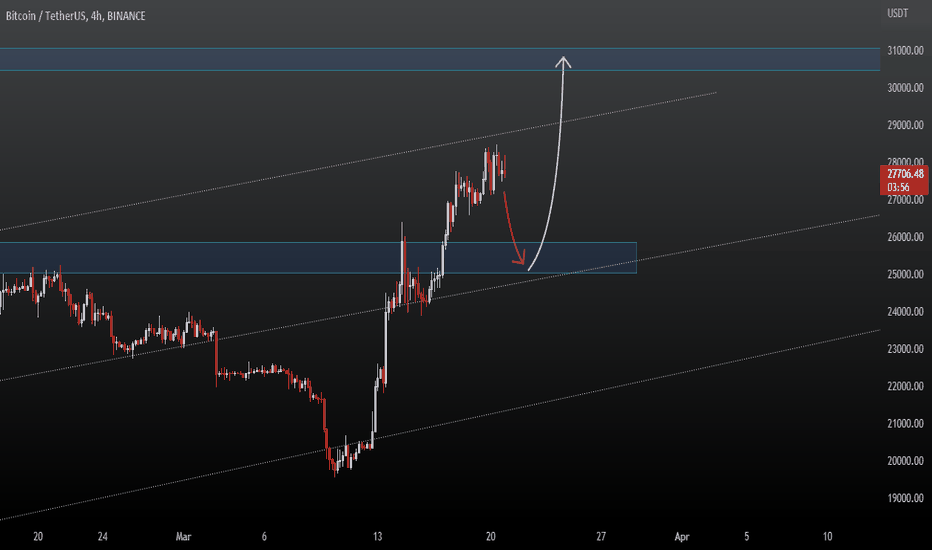Click the 19000.00 price axis label
The height and width of the screenshot is (550, 932).
click(x=905, y=498)
